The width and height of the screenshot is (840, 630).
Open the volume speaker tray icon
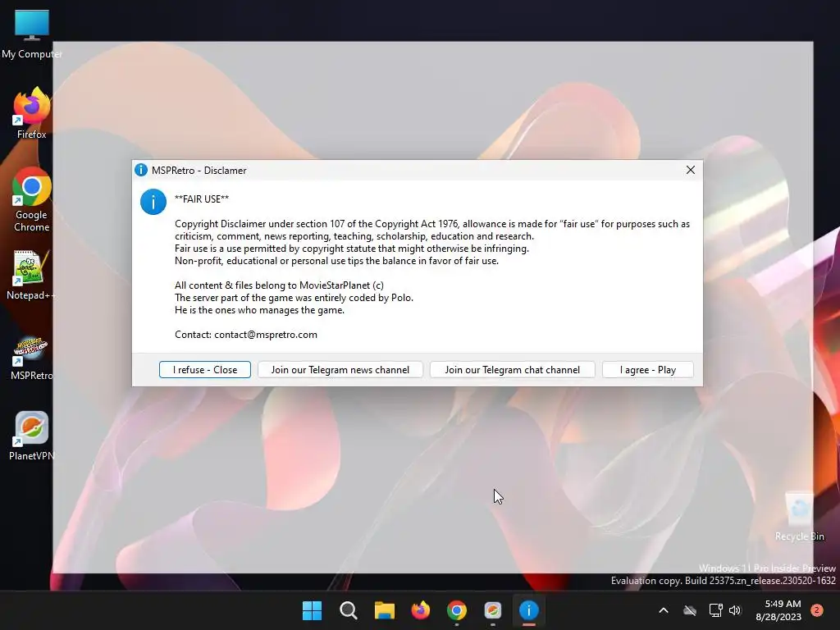point(735,610)
